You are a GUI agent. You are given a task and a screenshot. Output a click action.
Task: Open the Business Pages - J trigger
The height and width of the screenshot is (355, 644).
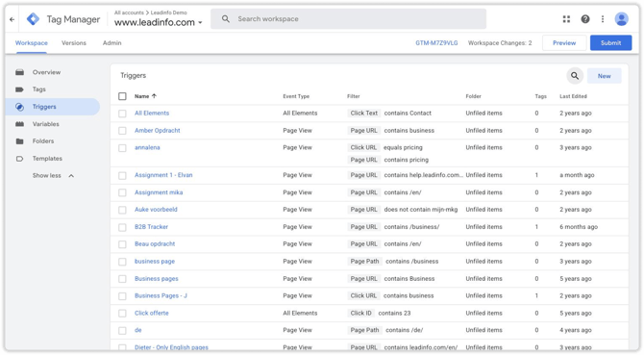[161, 296]
